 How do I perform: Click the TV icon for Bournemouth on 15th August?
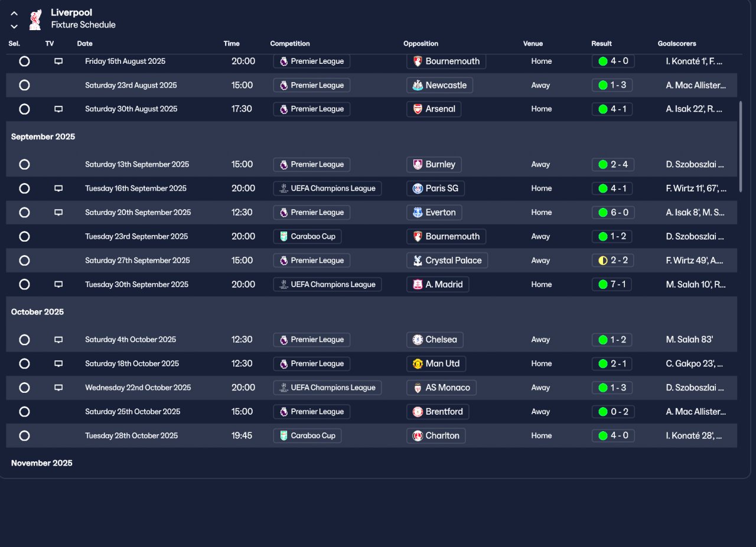pyautogui.click(x=58, y=61)
